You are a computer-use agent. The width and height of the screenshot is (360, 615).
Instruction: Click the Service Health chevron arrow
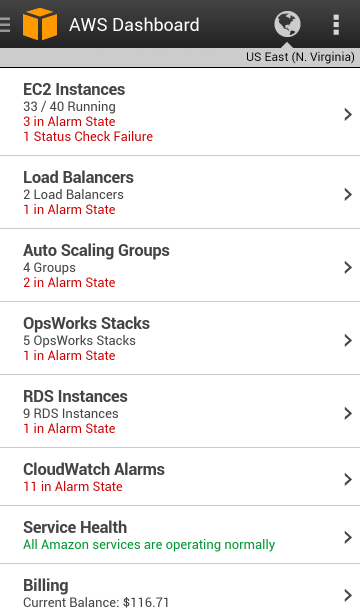click(348, 537)
